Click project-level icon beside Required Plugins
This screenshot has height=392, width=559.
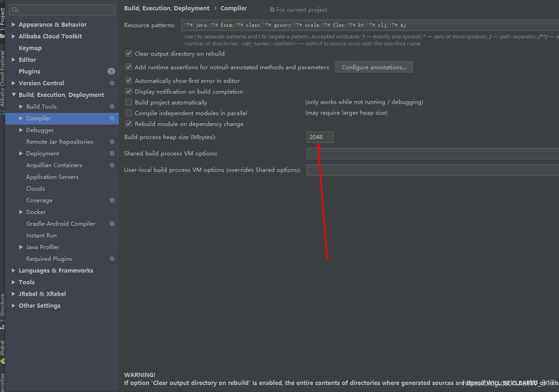(112, 259)
